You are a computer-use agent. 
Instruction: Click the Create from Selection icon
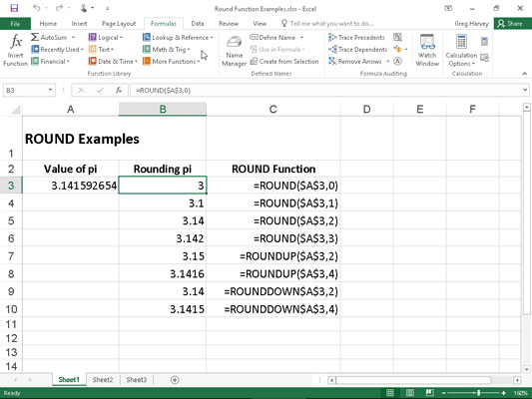tap(254, 62)
